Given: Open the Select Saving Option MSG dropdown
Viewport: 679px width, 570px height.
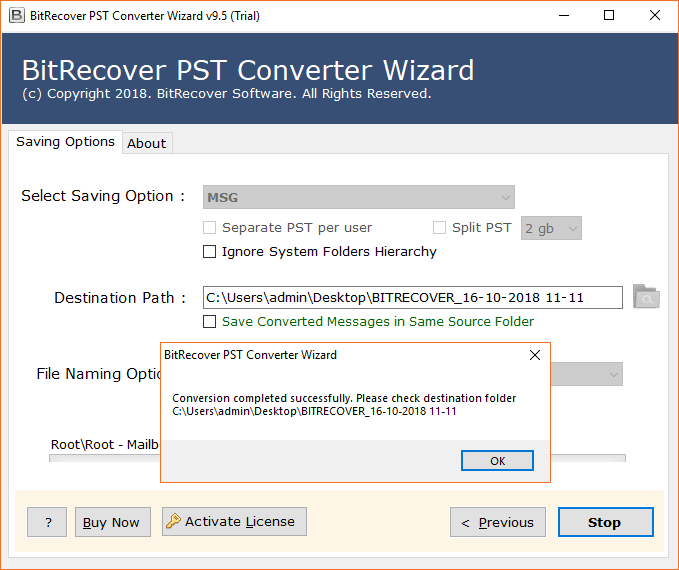Looking at the screenshot, I should tap(359, 198).
